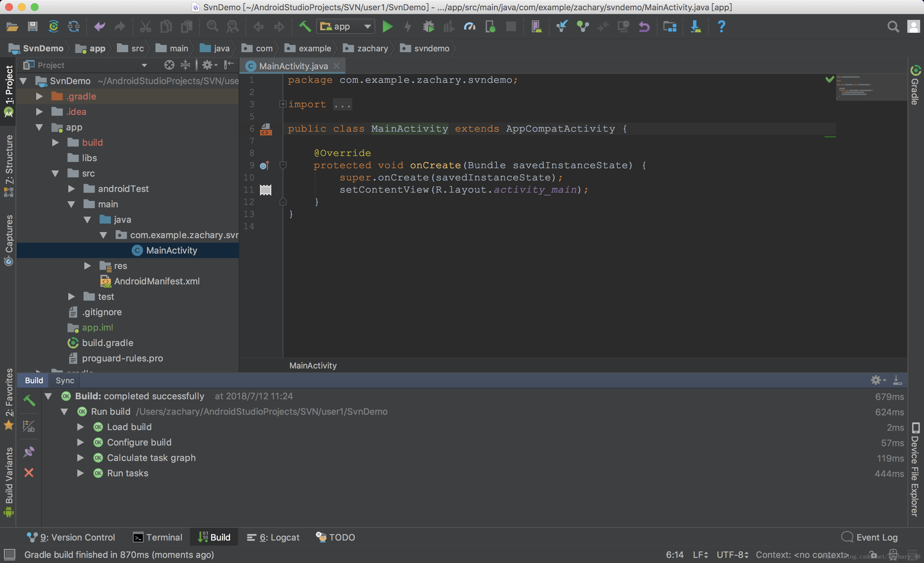
Task: Hide the Project panel with the hide icon
Action: [229, 65]
